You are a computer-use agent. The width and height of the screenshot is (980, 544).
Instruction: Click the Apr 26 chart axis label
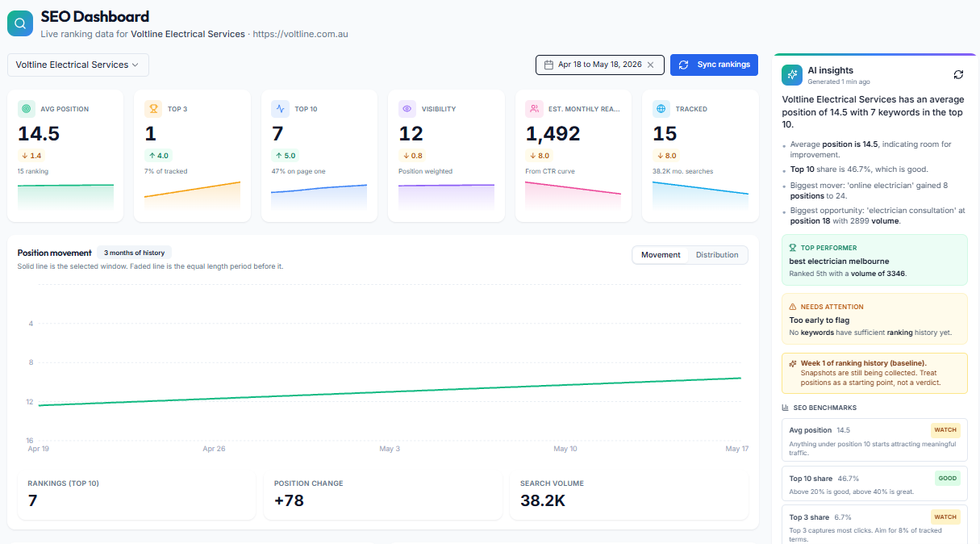pos(215,449)
